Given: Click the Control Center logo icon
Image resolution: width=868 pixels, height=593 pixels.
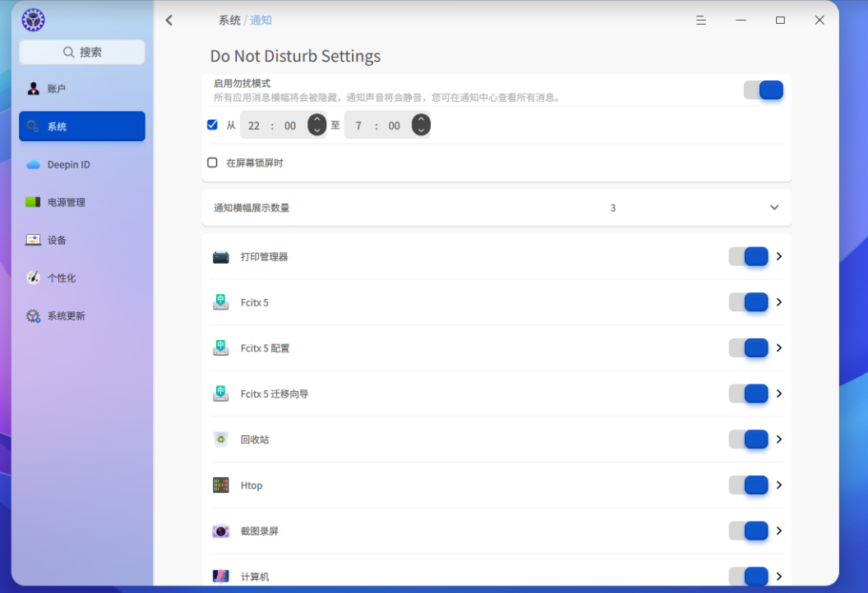Looking at the screenshot, I should [33, 21].
